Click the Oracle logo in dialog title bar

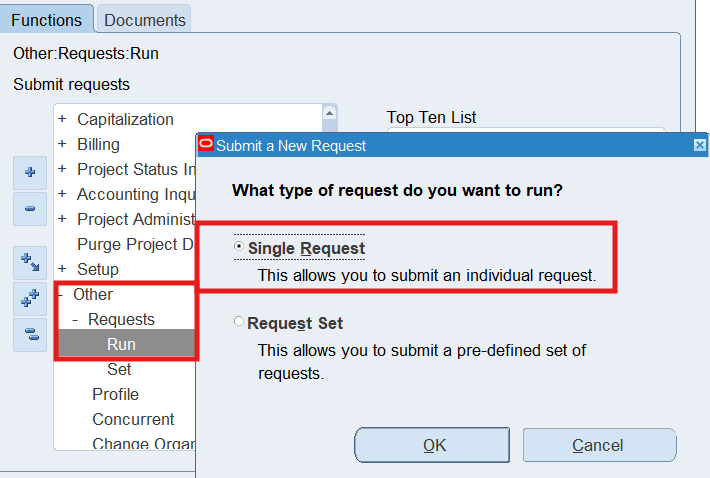(206, 145)
